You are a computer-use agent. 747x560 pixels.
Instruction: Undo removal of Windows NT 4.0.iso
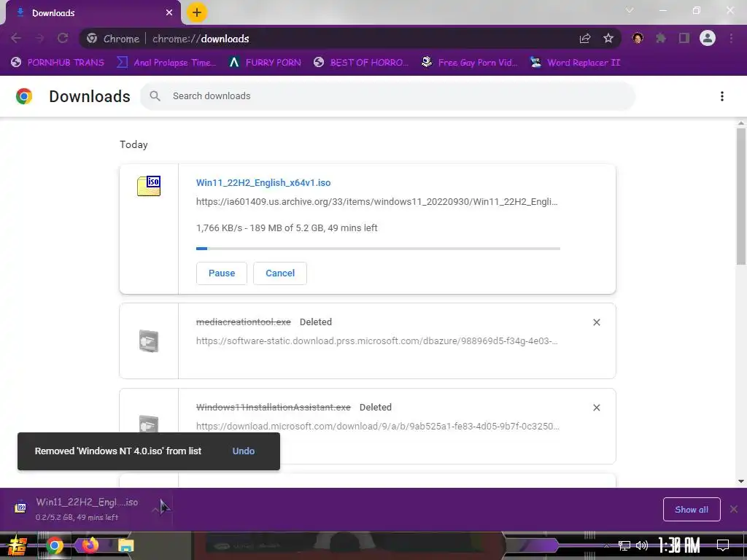click(x=244, y=451)
